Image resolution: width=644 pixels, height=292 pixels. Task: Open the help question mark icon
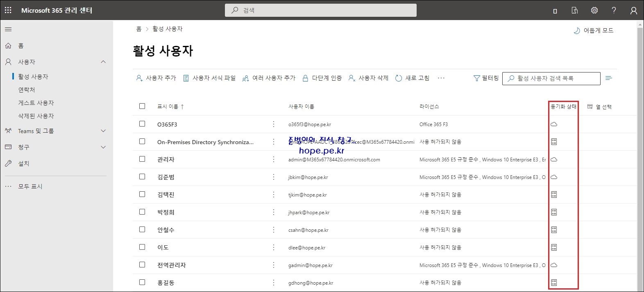coord(614,10)
